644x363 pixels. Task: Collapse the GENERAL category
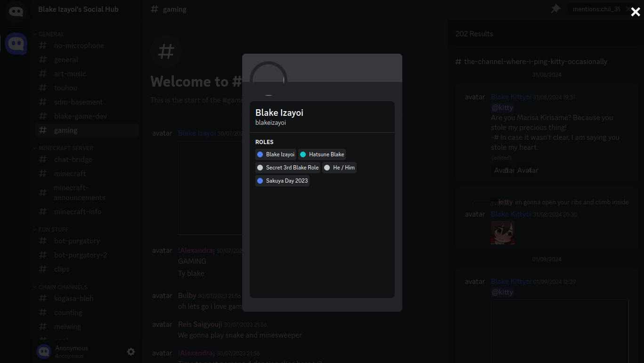49,34
